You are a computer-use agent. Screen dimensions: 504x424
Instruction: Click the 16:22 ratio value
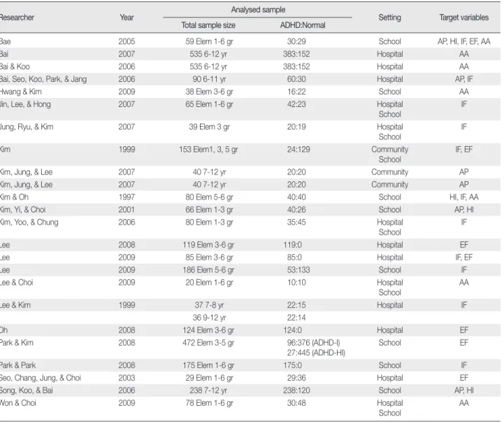pos(296,92)
